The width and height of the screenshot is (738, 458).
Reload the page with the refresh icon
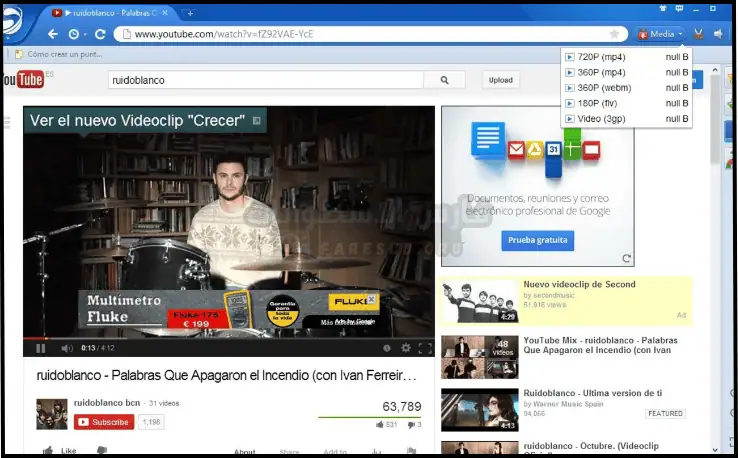[x=100, y=34]
